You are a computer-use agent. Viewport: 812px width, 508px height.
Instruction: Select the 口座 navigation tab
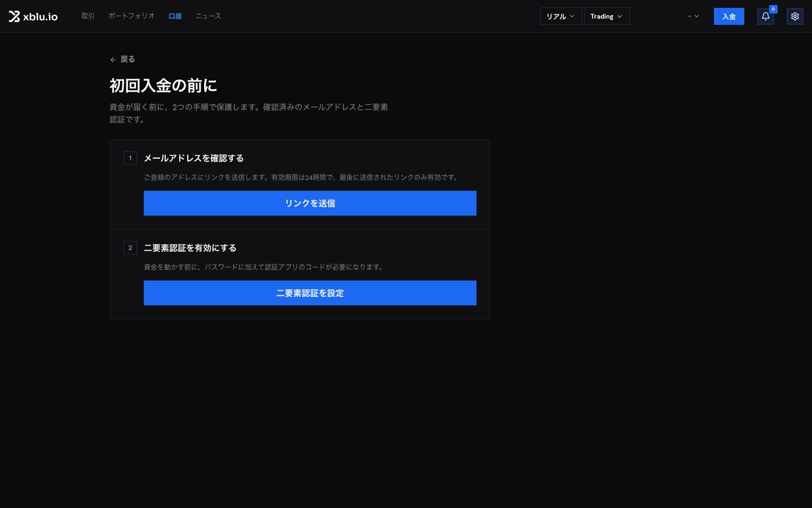(x=175, y=16)
